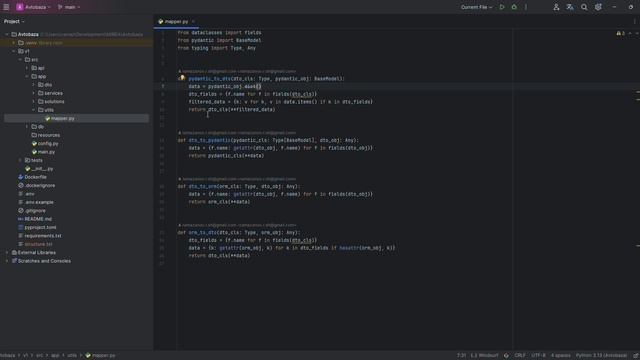Expand the .venv library root folder
Image resolution: width=640 pixels, height=360 pixels.
click(x=14, y=43)
